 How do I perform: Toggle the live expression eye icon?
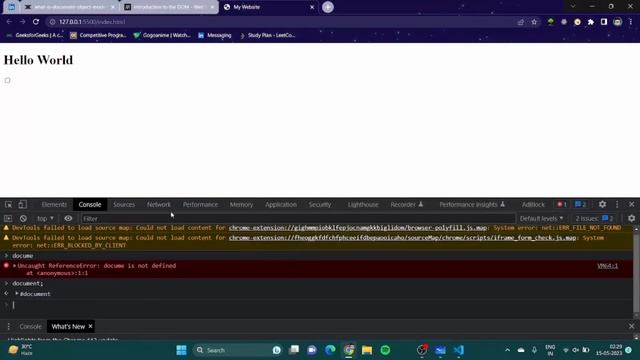pyautogui.click(x=68, y=218)
